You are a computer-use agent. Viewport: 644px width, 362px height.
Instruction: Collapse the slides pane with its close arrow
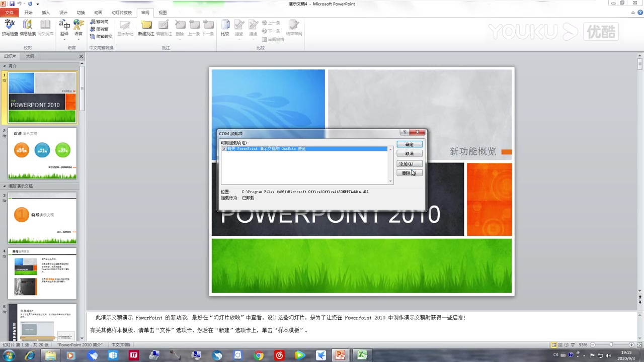[x=81, y=56]
